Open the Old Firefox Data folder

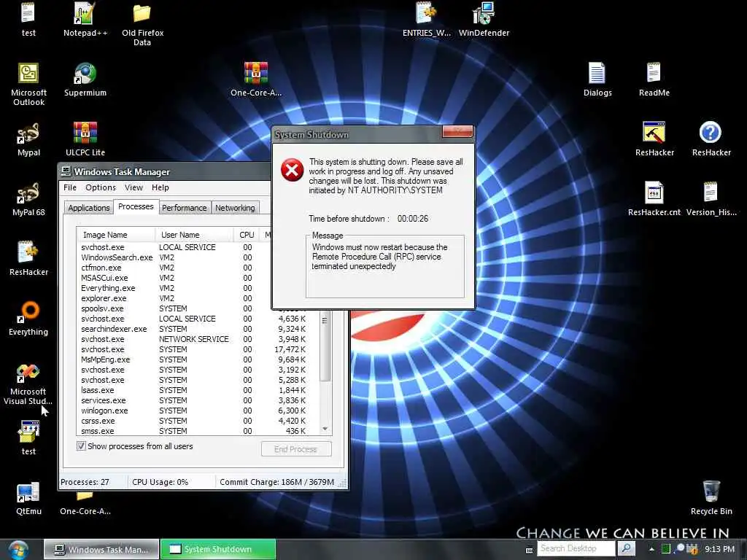coord(142,24)
